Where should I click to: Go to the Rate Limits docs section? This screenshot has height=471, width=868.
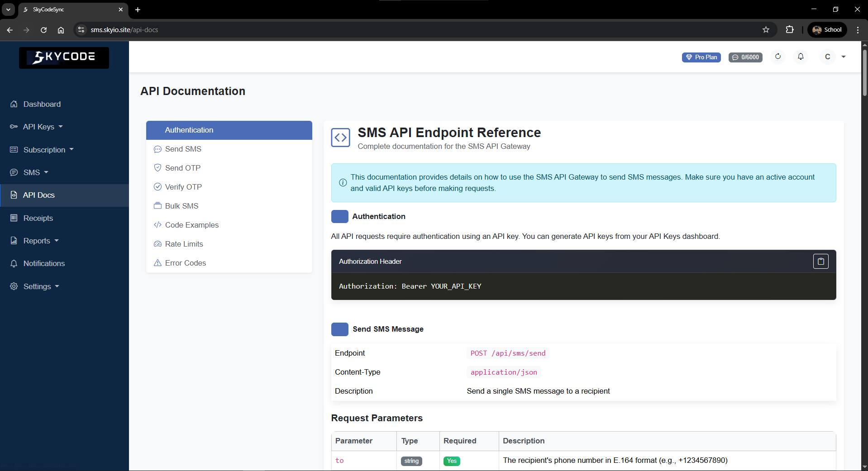[x=229, y=244]
